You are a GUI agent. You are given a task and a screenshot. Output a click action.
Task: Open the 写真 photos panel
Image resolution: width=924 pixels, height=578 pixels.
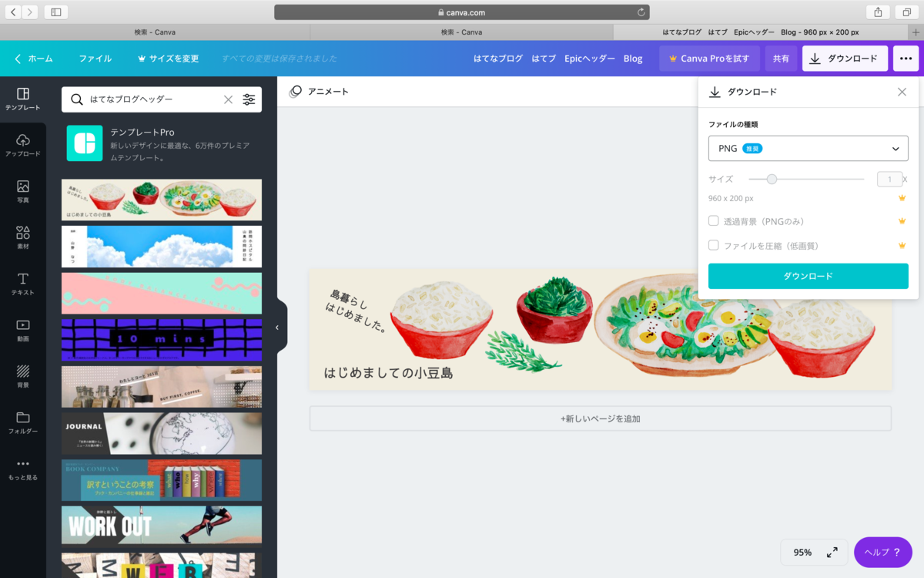click(x=23, y=192)
